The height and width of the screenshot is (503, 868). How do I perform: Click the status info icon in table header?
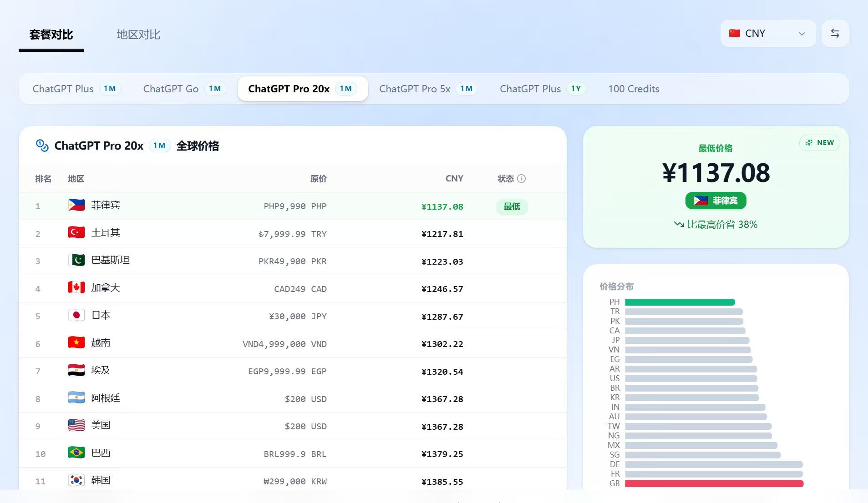pos(522,179)
